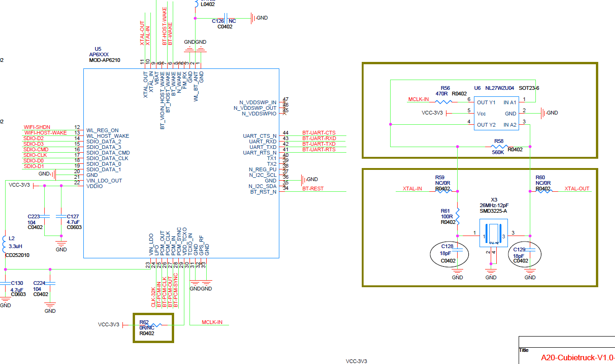Select the X3 26MHz crystal symbol
615x364 pixels.
point(493,234)
